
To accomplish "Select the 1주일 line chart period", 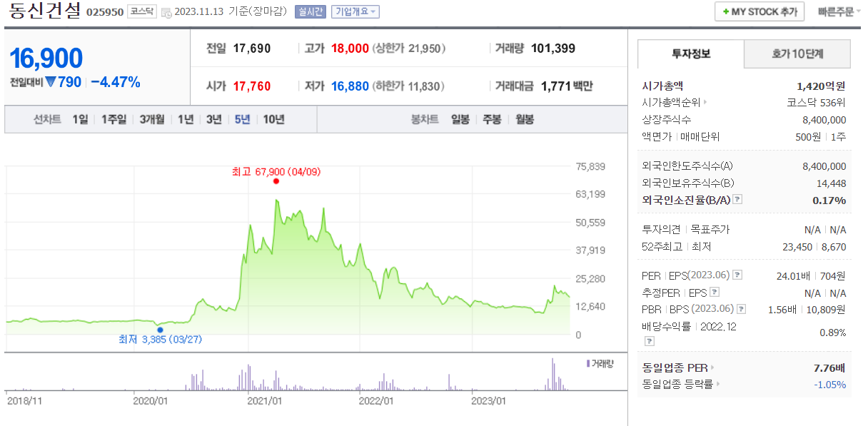I will click(x=114, y=119).
